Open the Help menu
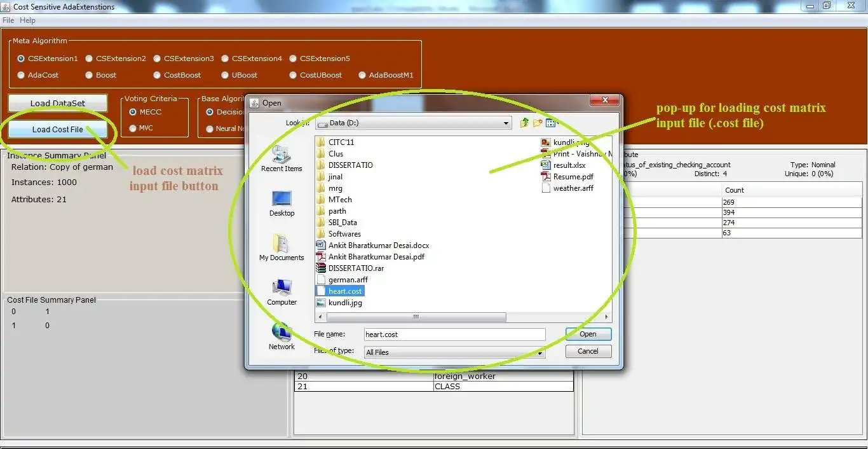The image size is (868, 449). click(27, 20)
